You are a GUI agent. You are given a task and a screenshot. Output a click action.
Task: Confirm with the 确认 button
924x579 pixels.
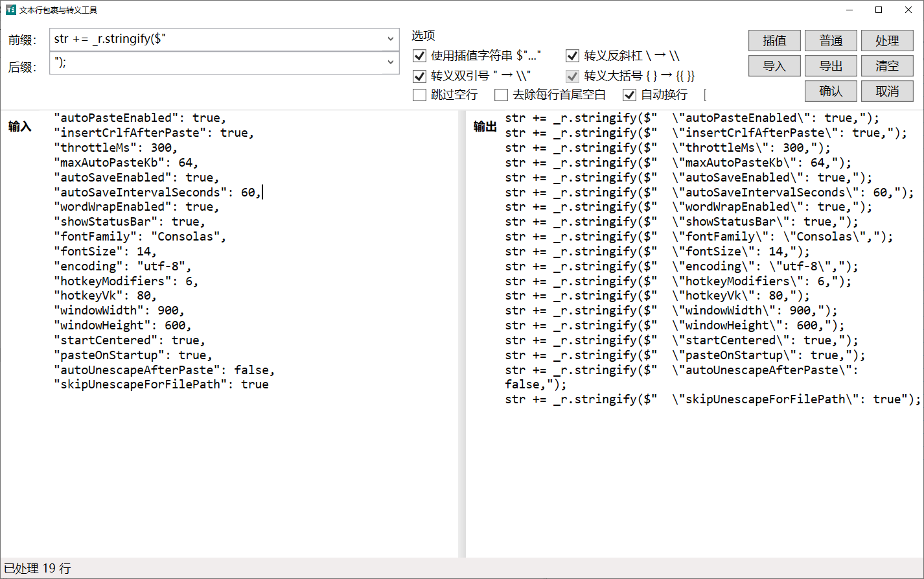[831, 91]
